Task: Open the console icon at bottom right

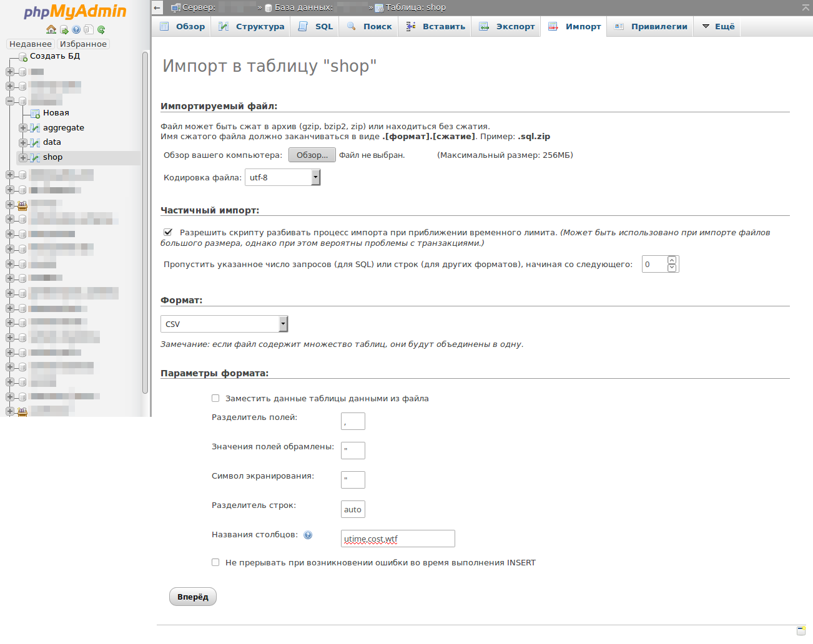Action: click(x=801, y=631)
